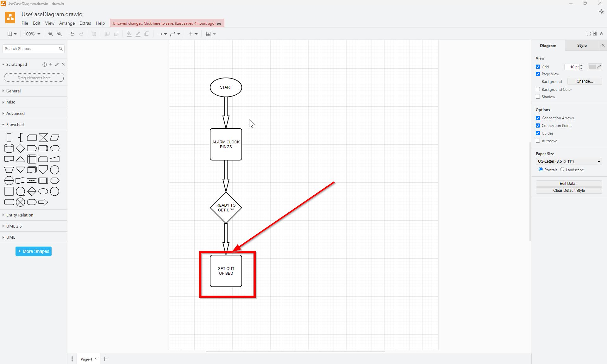This screenshot has width=607, height=364.
Task: Select the Zoom In tool
Action: tap(50, 34)
